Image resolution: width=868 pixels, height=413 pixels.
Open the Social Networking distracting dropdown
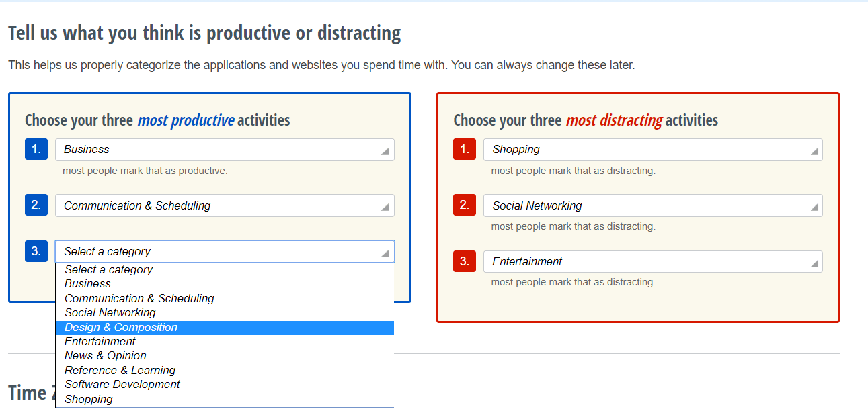652,205
